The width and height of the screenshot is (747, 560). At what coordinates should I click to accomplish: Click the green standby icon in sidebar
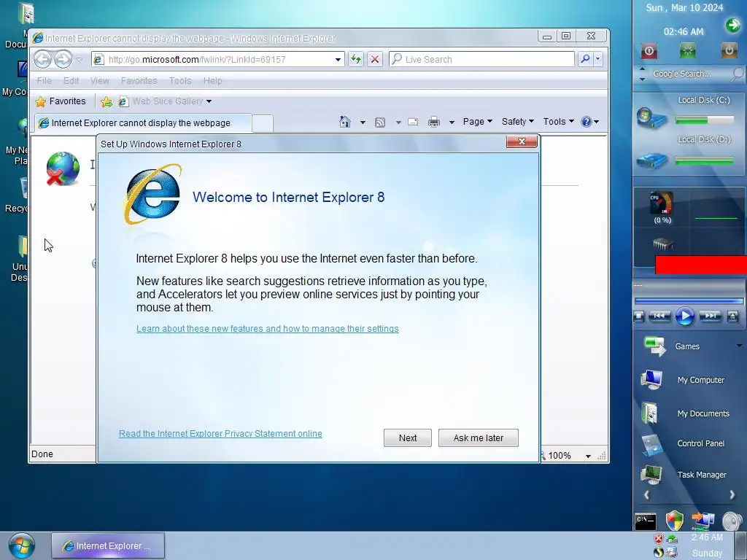[687, 50]
